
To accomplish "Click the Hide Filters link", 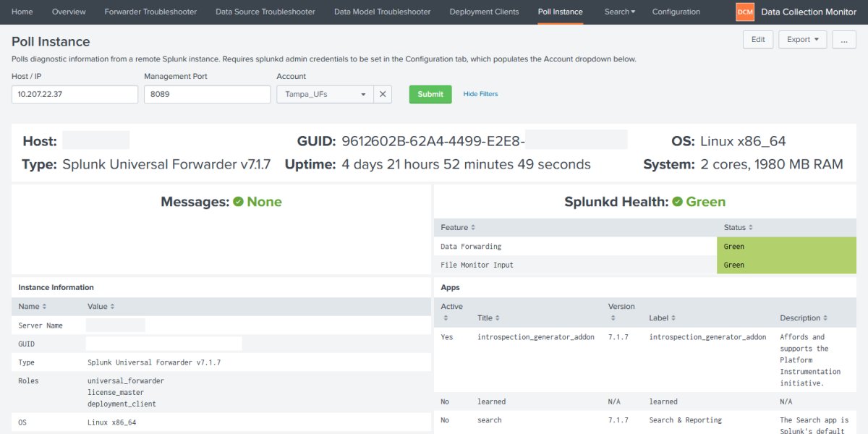I will tap(481, 94).
